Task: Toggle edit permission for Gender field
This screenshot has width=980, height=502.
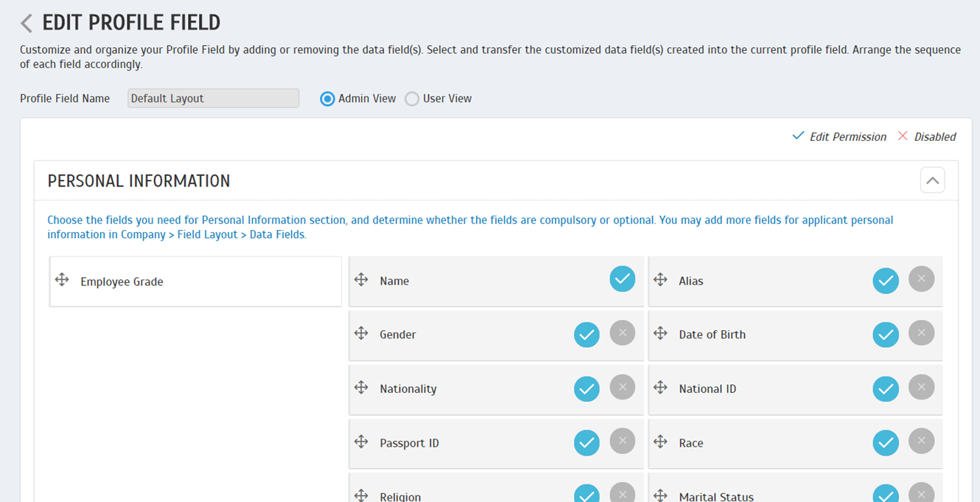Action: pos(587,335)
